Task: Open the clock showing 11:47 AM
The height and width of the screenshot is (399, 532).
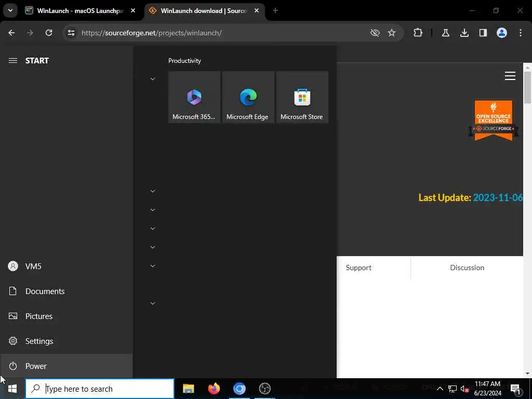Action: tap(487, 389)
